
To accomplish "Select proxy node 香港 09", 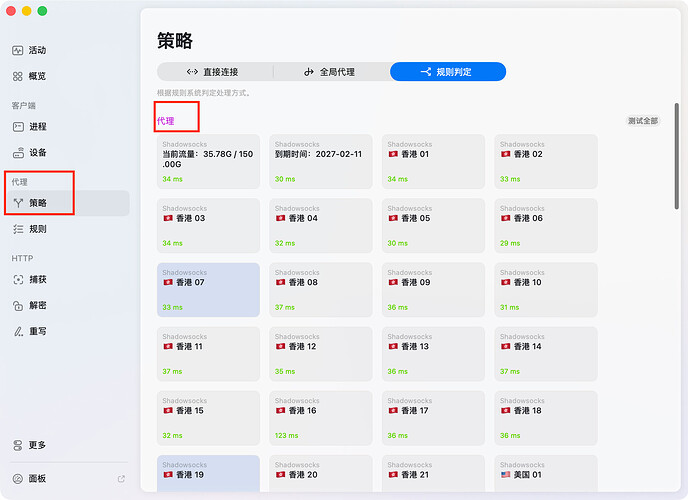I will (x=433, y=289).
